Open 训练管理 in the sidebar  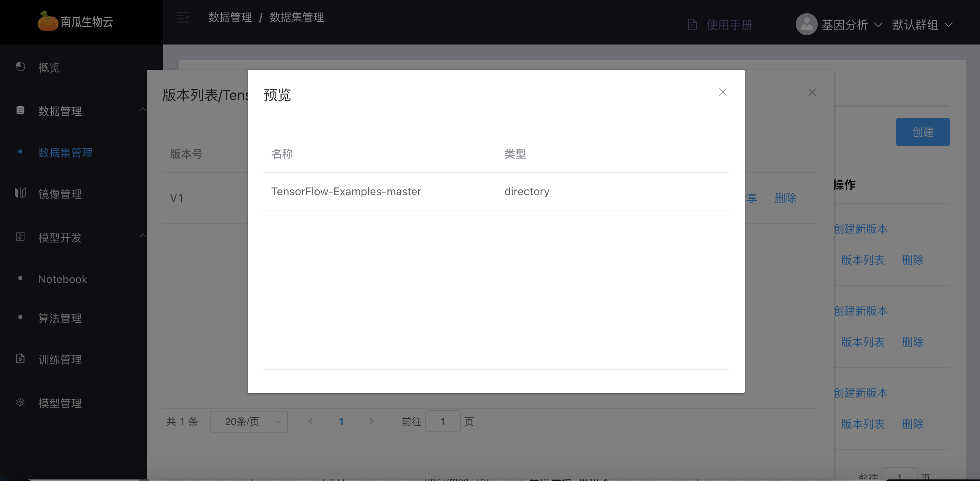pos(60,360)
